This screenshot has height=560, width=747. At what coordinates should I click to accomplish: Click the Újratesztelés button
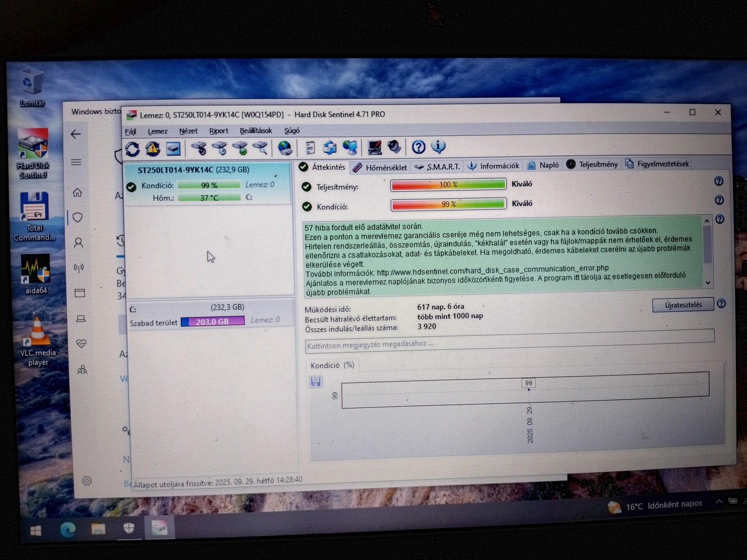683,305
